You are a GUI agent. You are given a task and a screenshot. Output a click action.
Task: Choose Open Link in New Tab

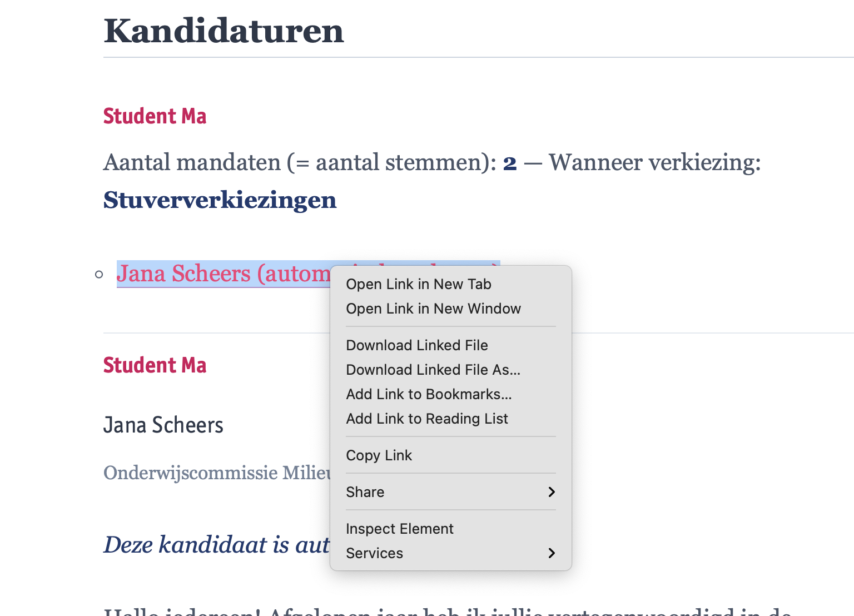(x=418, y=284)
